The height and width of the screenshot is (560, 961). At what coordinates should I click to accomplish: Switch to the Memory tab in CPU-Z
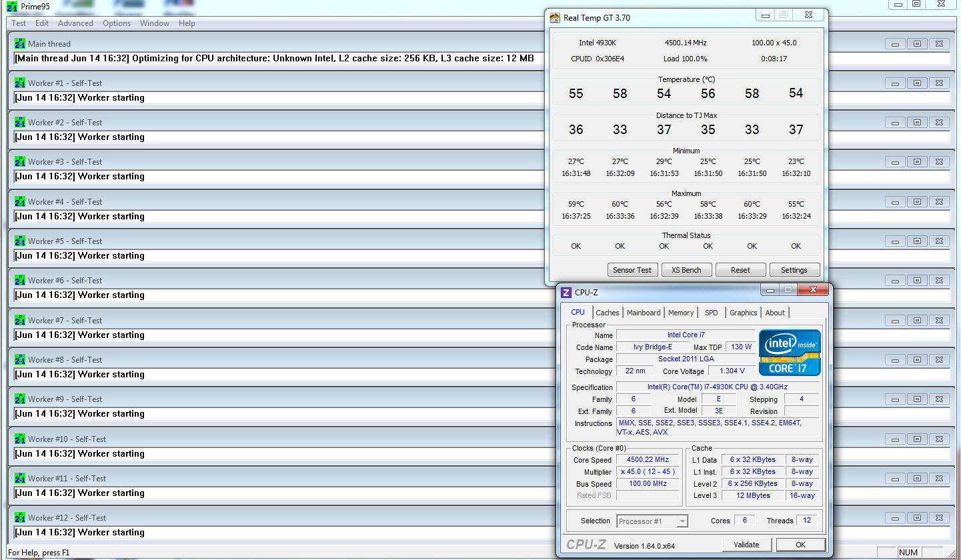click(681, 313)
